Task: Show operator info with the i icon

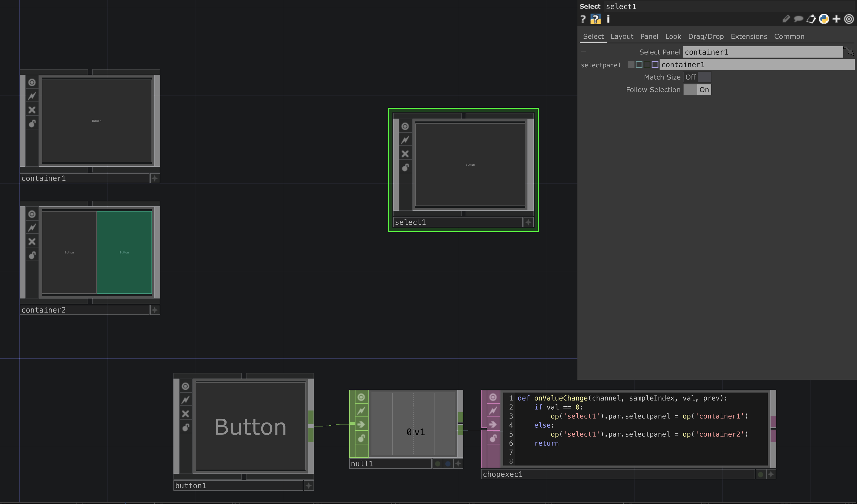Action: coord(608,19)
